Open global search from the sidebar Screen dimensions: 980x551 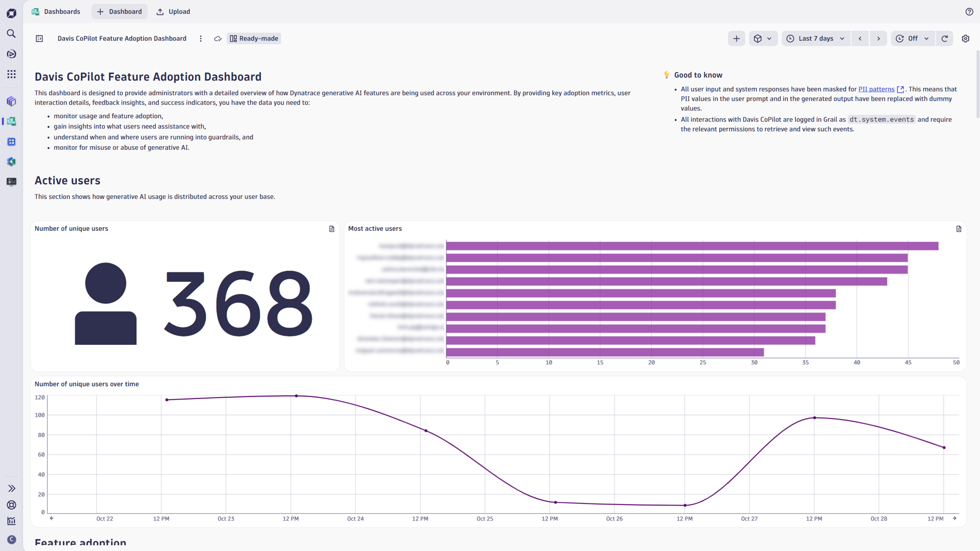[x=11, y=33]
